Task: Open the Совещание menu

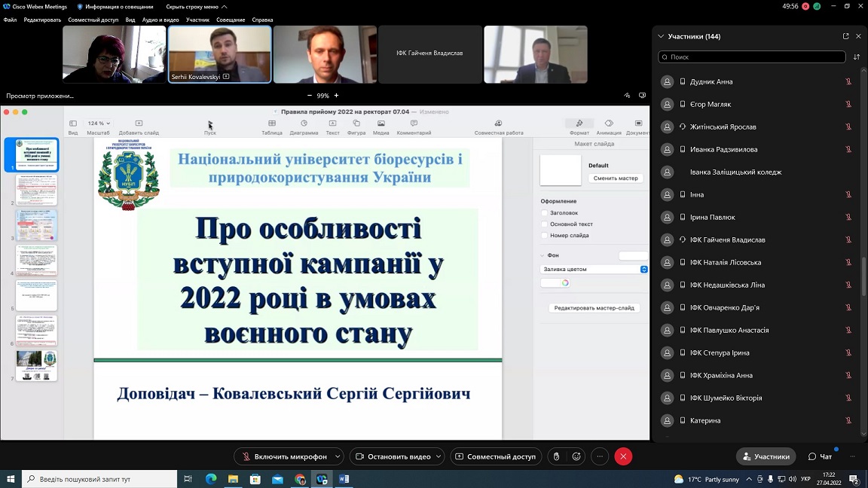Action: tap(231, 20)
